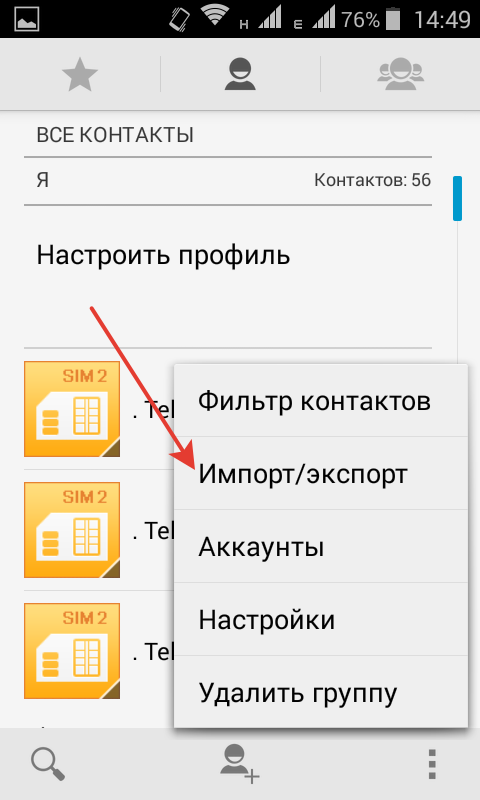Tap the first SIM 2 contact icon
This screenshot has height=800, width=480.
[72, 409]
